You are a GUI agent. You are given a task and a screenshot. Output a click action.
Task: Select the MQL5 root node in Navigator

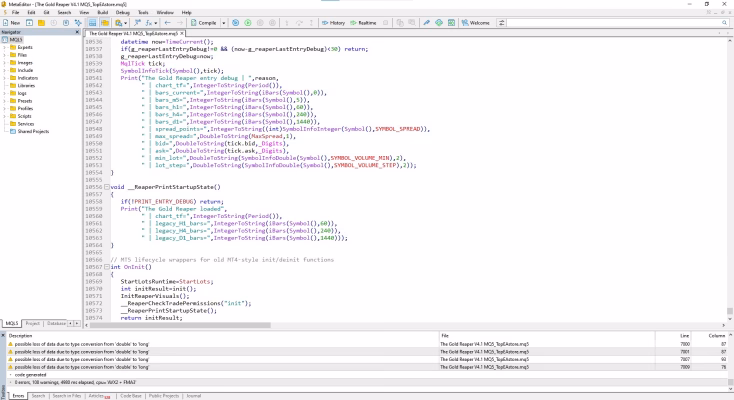coord(15,40)
